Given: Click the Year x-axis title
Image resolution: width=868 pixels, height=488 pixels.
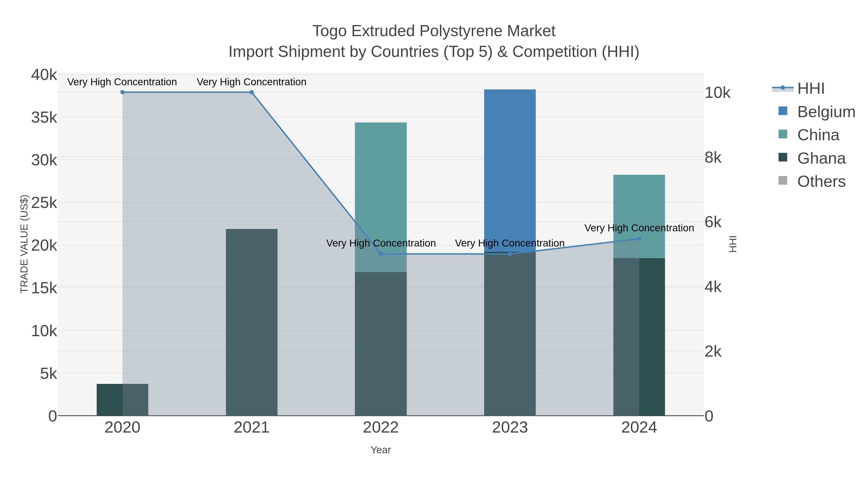Looking at the screenshot, I should click(x=381, y=450).
